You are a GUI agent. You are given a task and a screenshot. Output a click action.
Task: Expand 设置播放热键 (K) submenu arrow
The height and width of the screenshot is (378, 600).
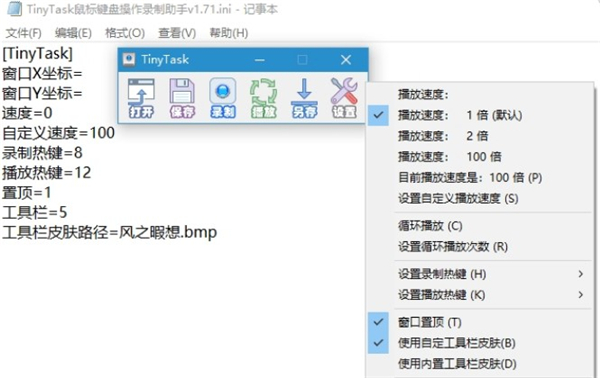580,295
